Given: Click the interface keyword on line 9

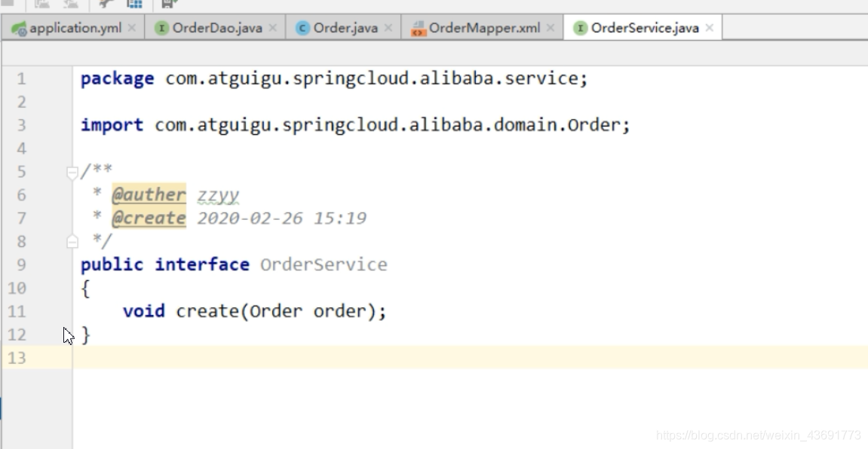Looking at the screenshot, I should 202,264.
